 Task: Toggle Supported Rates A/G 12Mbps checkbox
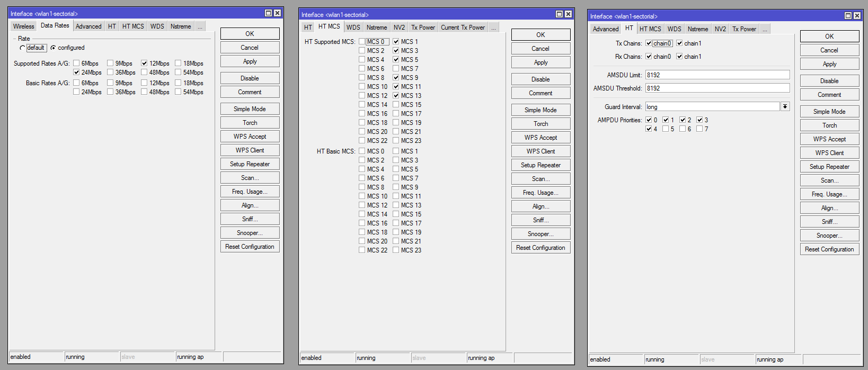(x=144, y=63)
